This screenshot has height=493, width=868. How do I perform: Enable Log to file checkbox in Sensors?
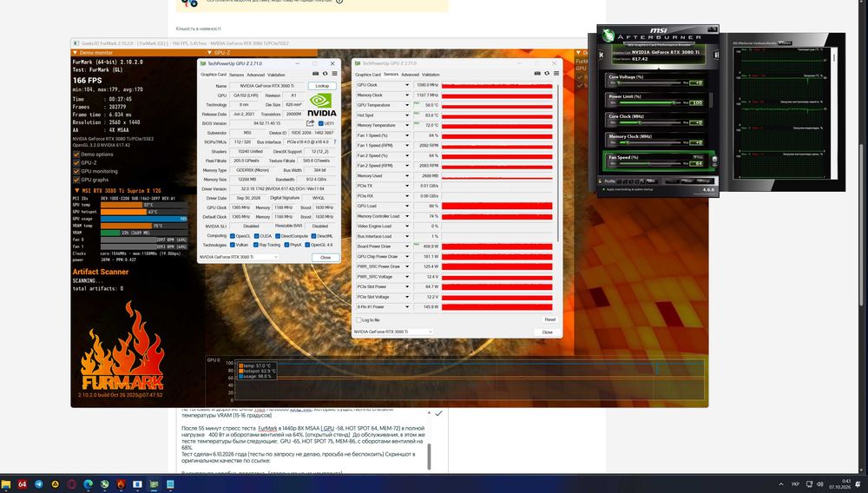358,319
